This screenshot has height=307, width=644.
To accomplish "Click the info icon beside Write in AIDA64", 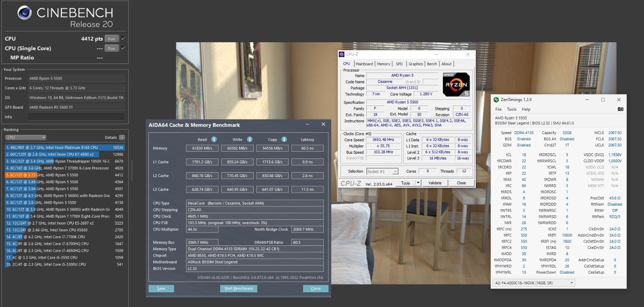I will pyautogui.click(x=250, y=139).
